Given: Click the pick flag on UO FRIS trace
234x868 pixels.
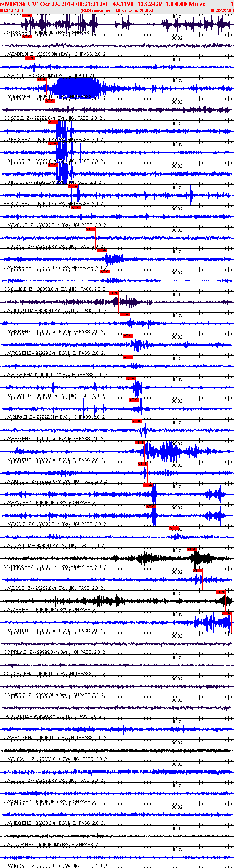Looking at the screenshot, I should click(x=53, y=122).
